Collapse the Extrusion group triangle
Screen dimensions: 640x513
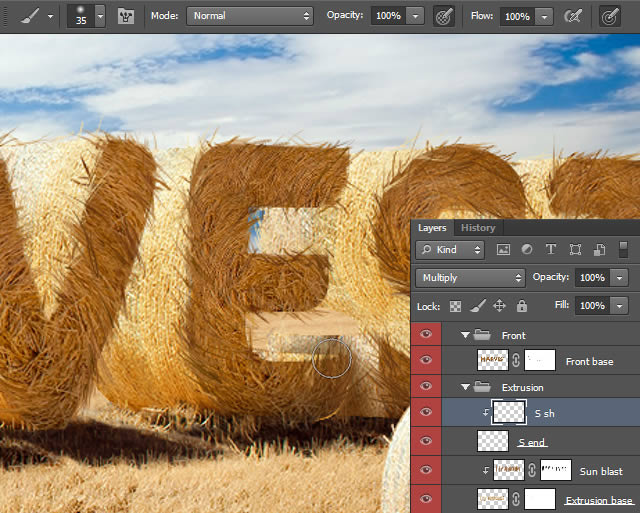(x=465, y=387)
